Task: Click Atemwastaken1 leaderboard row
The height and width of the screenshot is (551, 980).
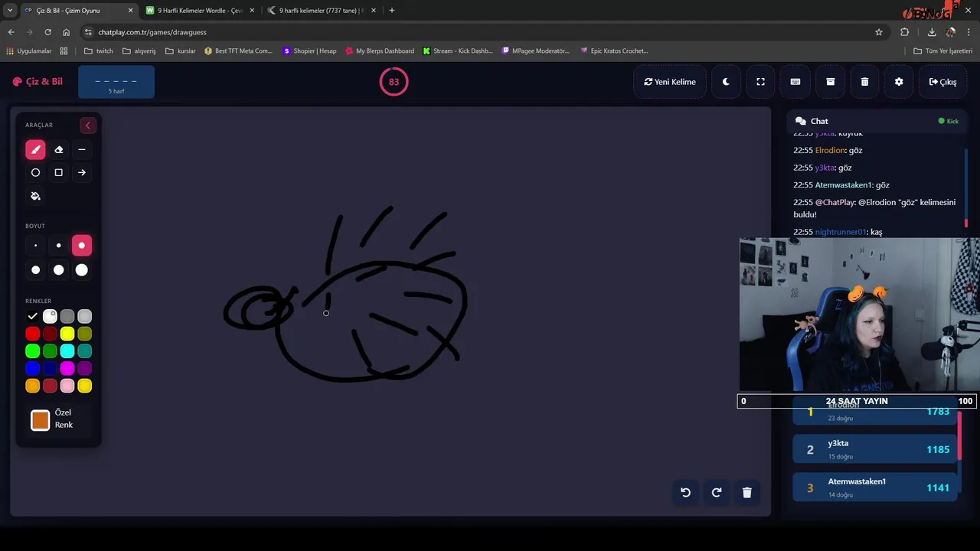Action: 874,487
